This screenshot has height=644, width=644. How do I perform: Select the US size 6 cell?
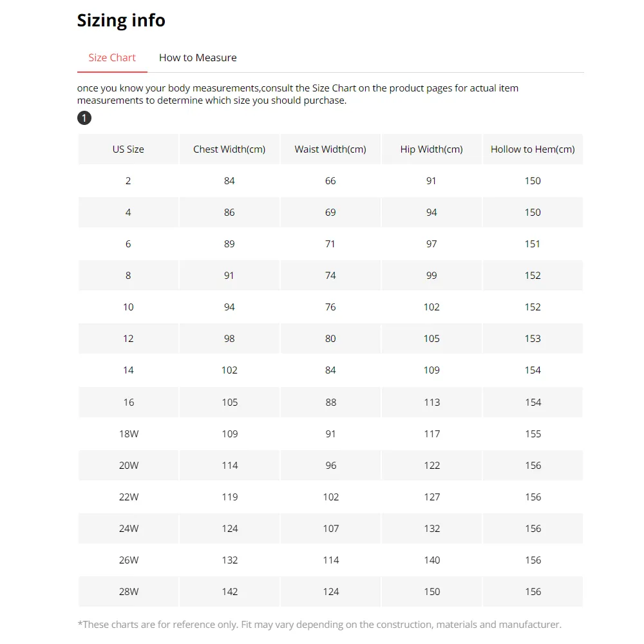coord(128,244)
